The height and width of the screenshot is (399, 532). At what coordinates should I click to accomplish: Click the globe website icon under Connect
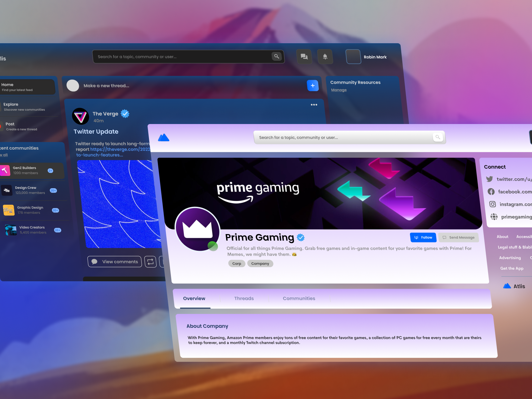[494, 217]
